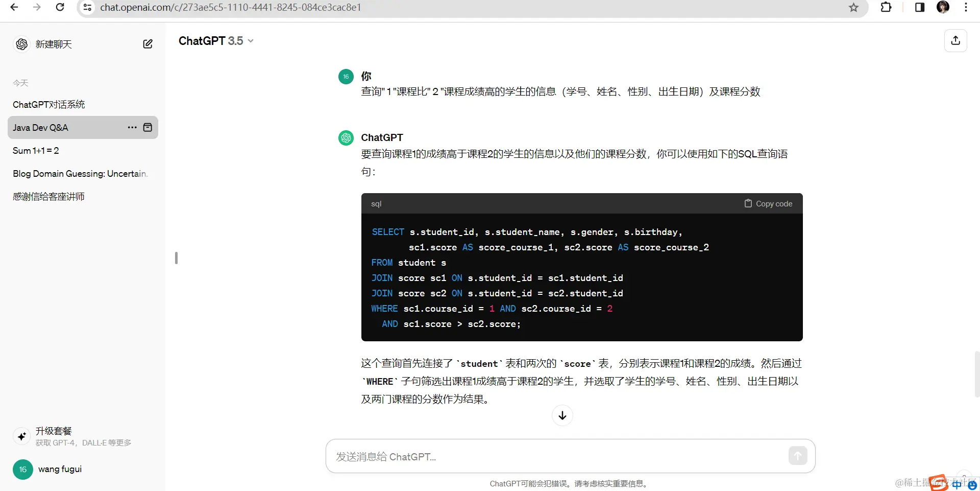Open site information icon in address bar
Screen dimensions: 980x491
(x=88, y=7)
